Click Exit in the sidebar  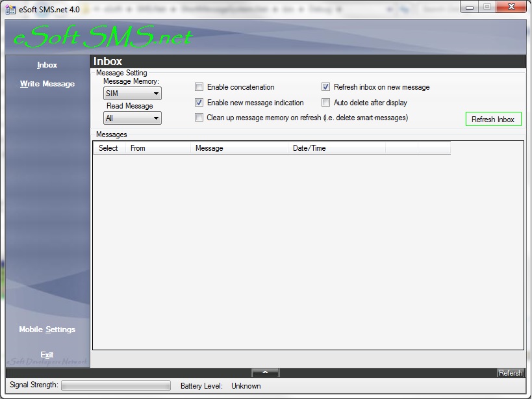click(47, 355)
